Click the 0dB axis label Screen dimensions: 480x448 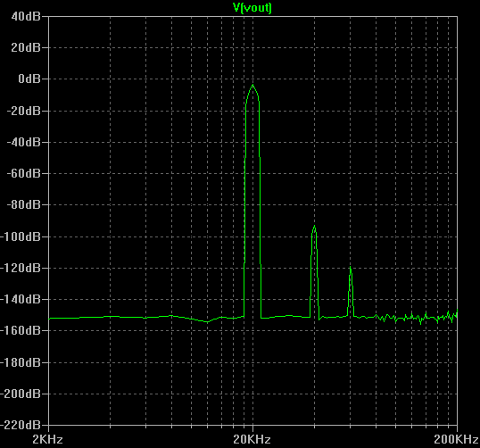pos(29,79)
